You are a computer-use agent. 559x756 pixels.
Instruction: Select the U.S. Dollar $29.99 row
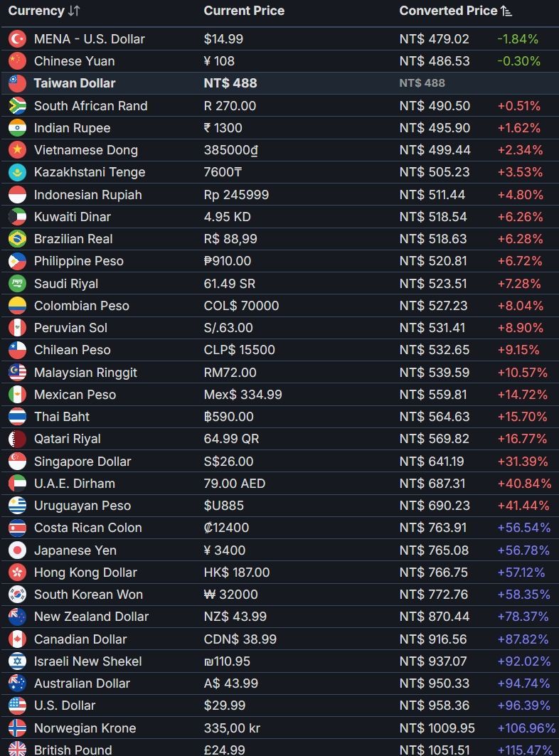[x=279, y=706]
